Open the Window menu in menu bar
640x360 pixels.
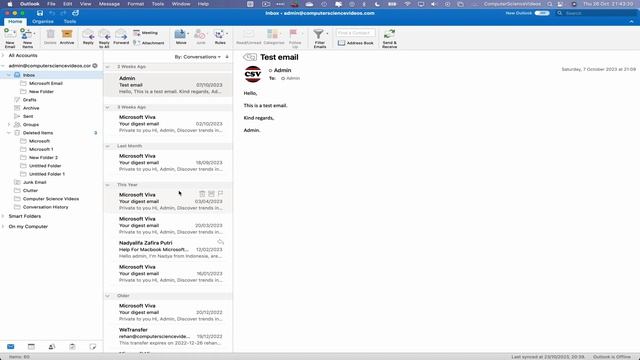point(181,4)
